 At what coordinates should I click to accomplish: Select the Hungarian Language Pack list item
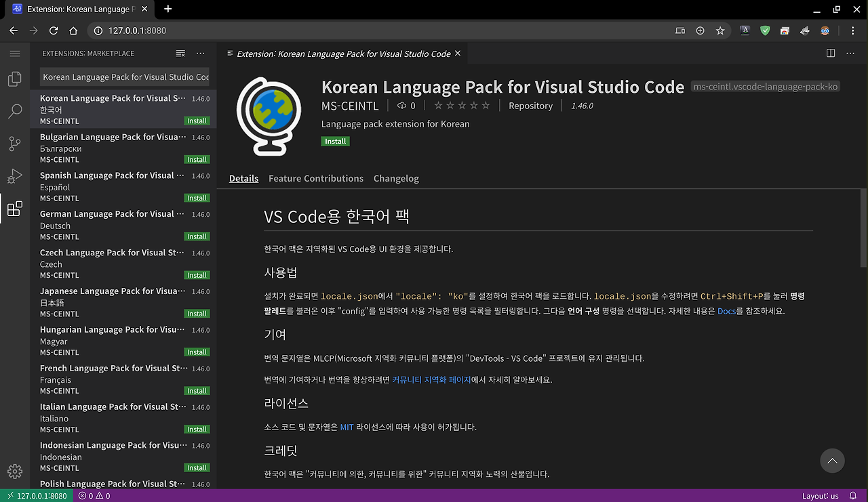123,341
